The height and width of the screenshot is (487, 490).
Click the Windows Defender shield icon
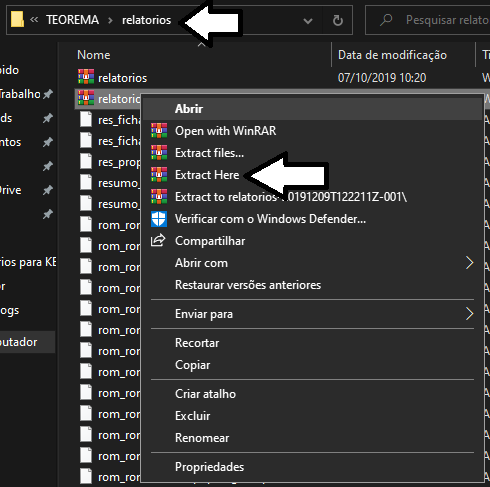159,219
